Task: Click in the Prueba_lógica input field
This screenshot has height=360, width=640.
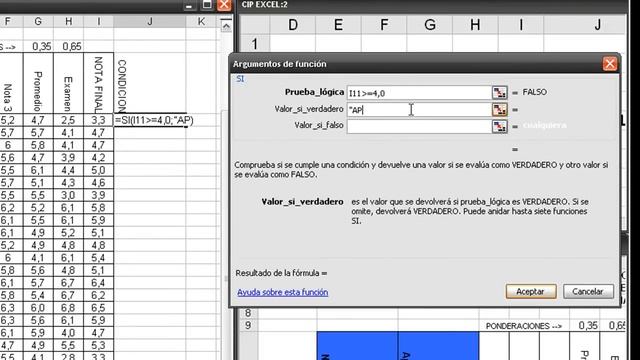Action: click(419, 93)
